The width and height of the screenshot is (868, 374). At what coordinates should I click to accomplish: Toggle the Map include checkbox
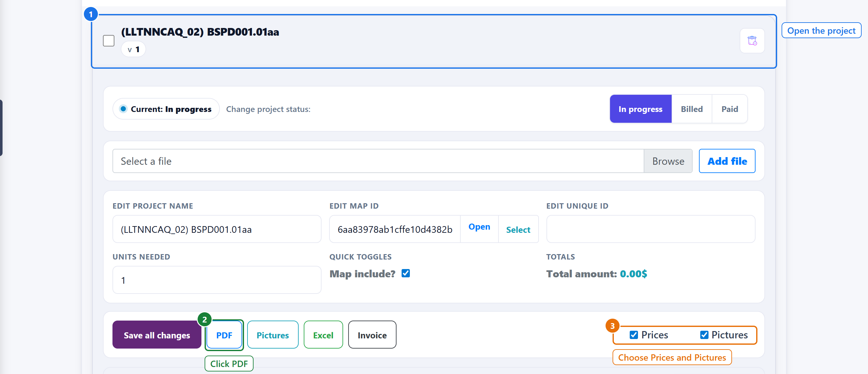(406, 273)
